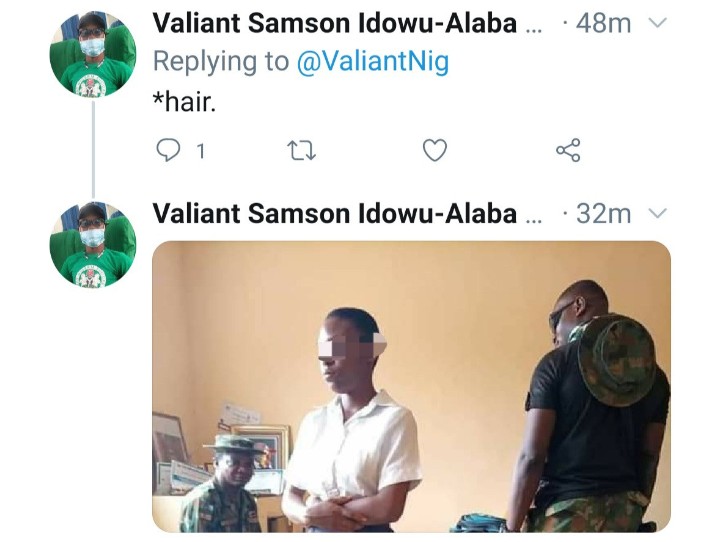Open the 32m timestamp link

[x=604, y=213]
